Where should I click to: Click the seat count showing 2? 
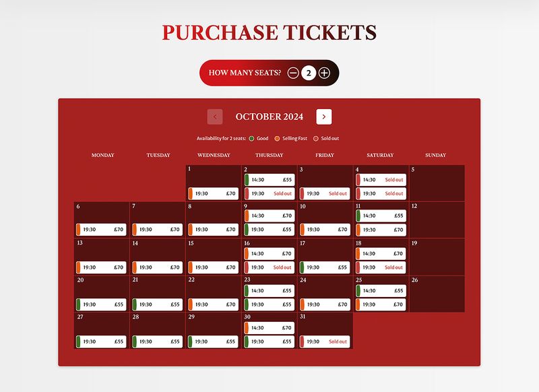[309, 72]
